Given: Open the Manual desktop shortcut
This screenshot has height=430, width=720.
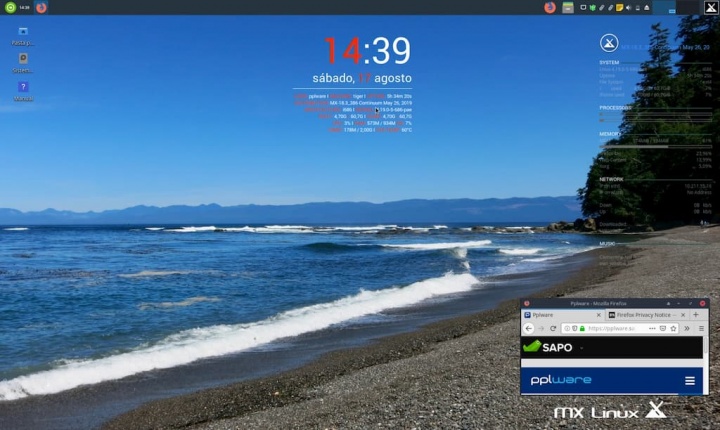Looking at the screenshot, I should coord(23,87).
